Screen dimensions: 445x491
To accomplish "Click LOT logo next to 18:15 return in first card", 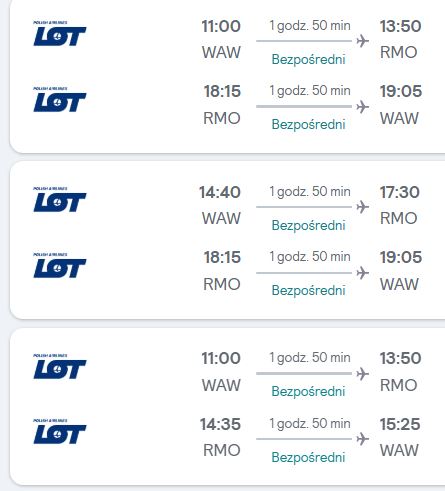I will (x=60, y=99).
